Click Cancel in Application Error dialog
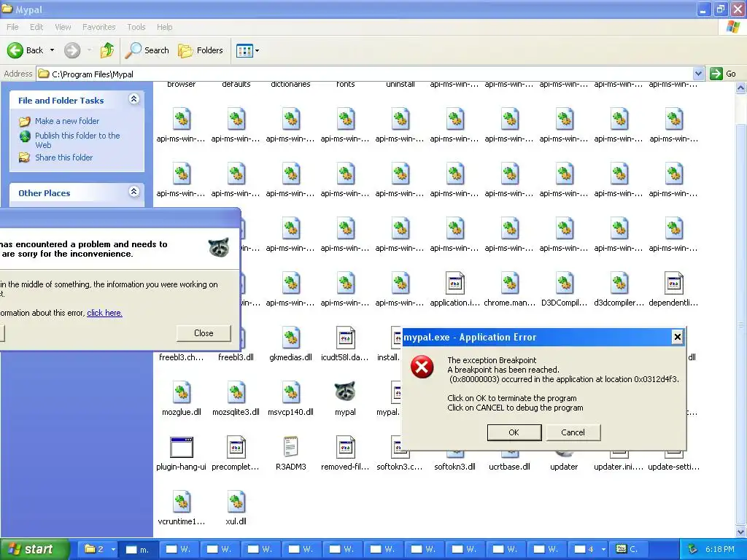This screenshot has height=560, width=747. pyautogui.click(x=573, y=432)
